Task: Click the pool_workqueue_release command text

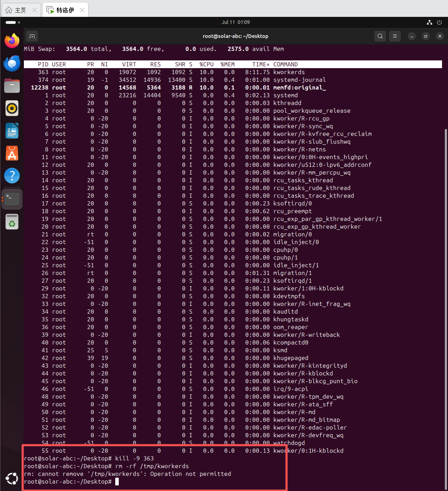Action: (x=312, y=111)
